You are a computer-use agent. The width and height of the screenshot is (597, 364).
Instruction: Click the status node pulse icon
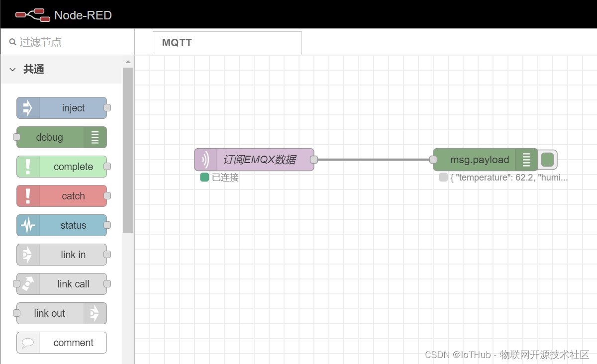click(x=28, y=225)
